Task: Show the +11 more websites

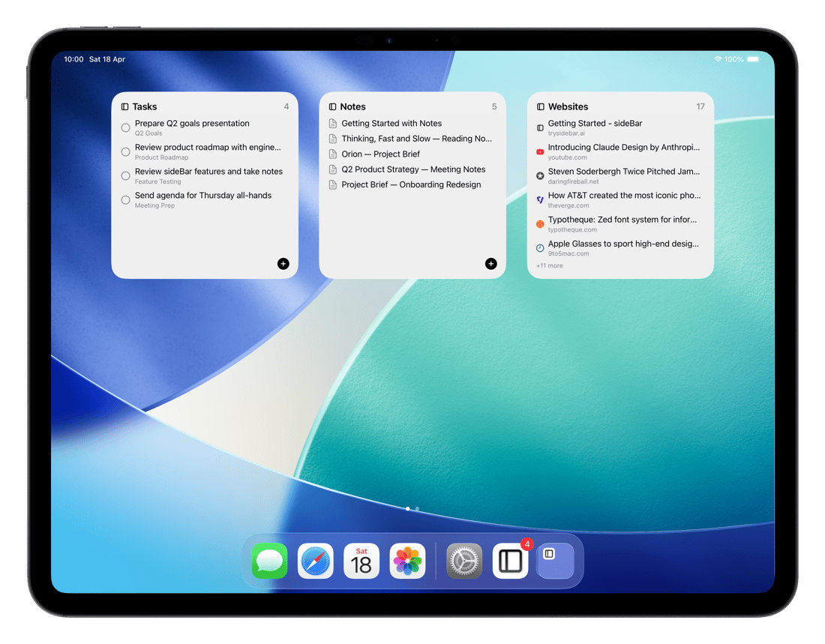Action: 549,265
